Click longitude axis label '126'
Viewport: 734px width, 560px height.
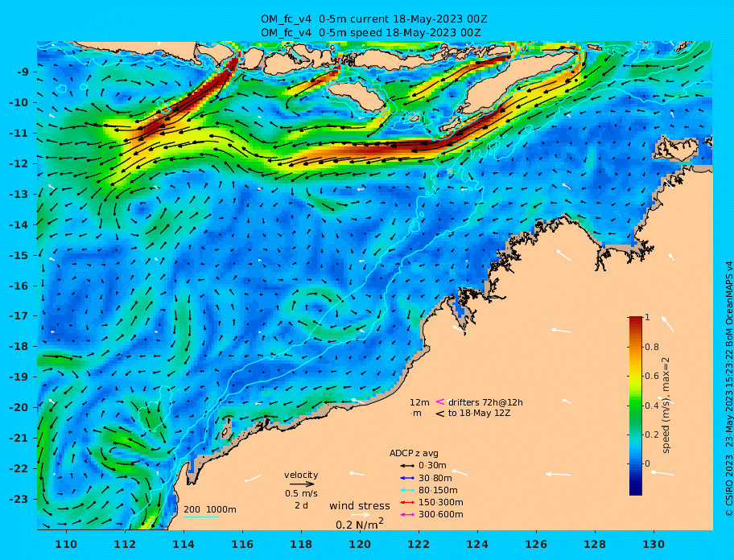click(536, 544)
